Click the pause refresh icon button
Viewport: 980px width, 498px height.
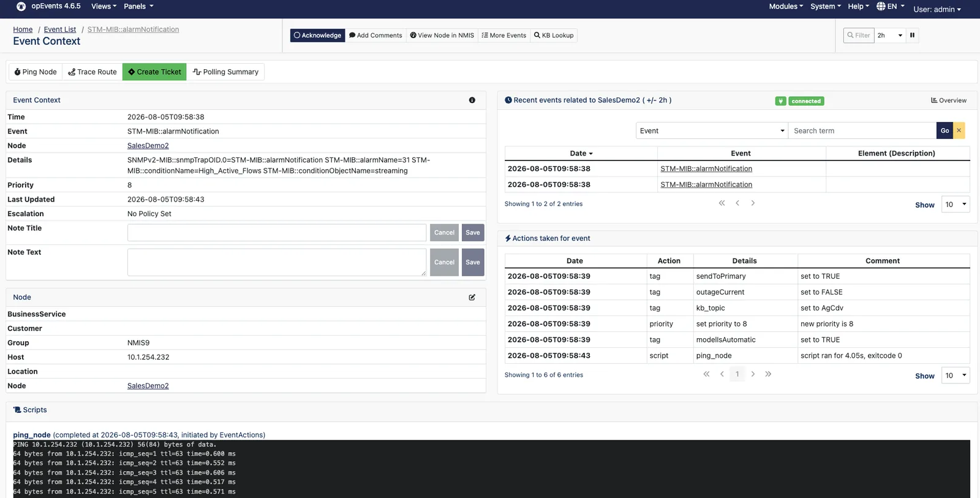click(x=912, y=35)
